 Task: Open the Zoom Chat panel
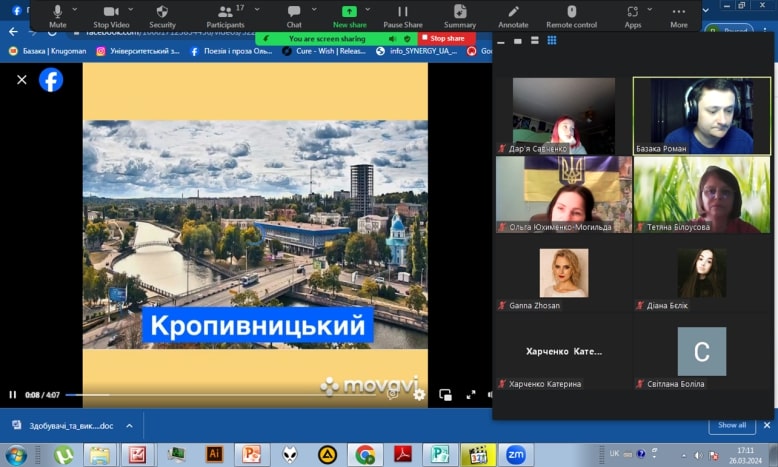pos(294,14)
